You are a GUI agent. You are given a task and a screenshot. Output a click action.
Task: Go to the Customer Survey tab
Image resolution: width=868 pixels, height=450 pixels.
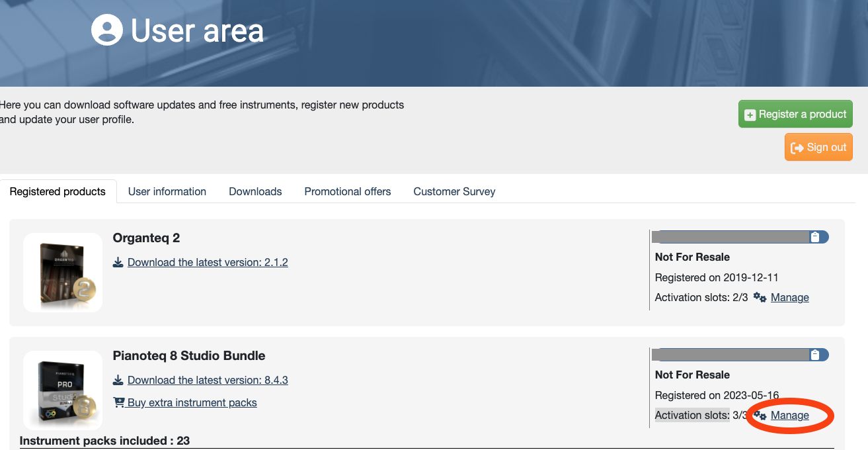(454, 191)
